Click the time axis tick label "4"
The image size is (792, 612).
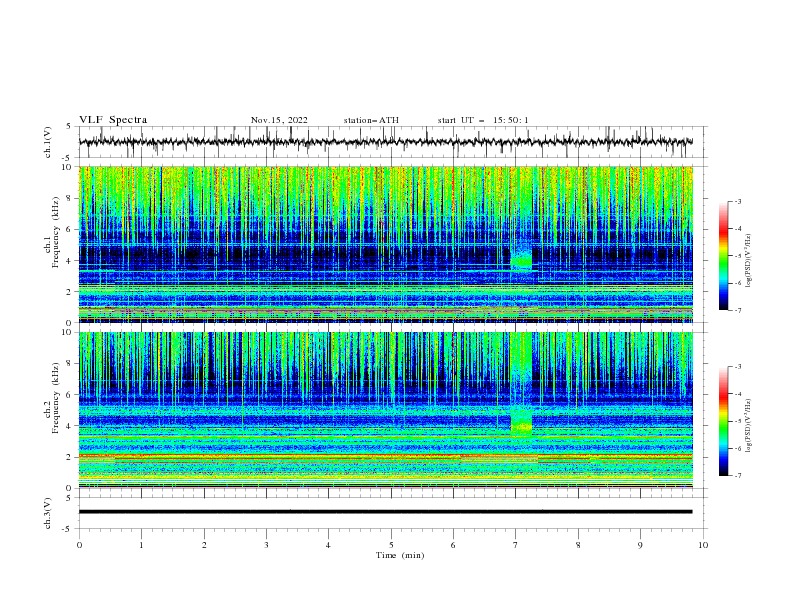pyautogui.click(x=328, y=545)
